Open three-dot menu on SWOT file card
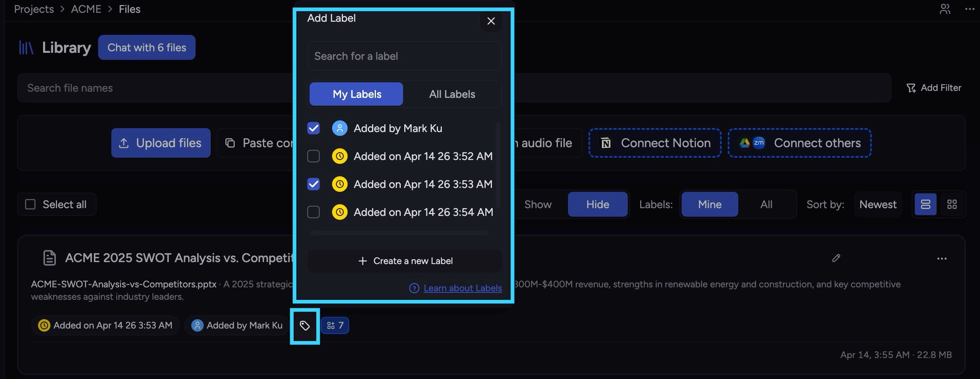This screenshot has width=980, height=379. pos(942,259)
